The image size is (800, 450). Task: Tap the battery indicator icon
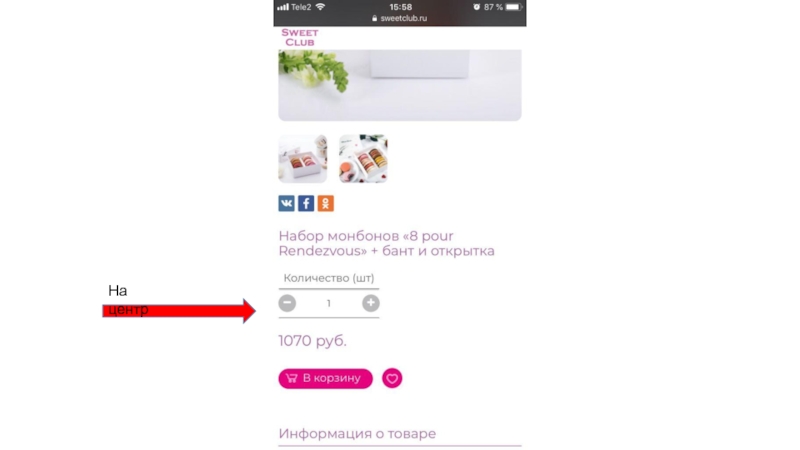[x=514, y=7]
